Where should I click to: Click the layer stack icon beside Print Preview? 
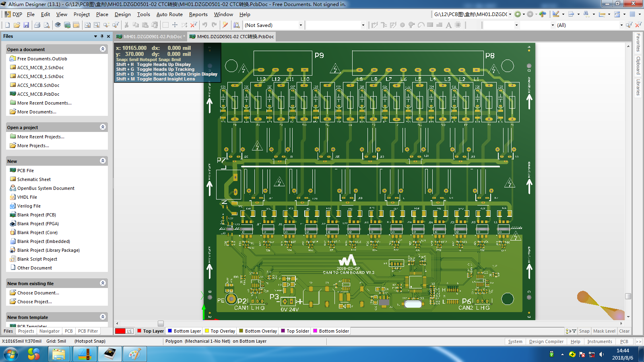tap(58, 25)
